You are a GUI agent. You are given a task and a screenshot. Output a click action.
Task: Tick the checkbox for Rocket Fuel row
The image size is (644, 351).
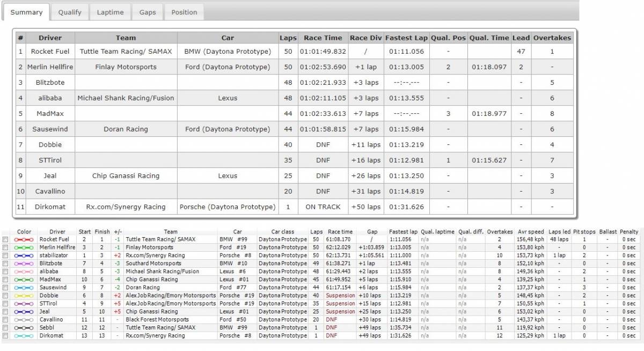coord(5,239)
